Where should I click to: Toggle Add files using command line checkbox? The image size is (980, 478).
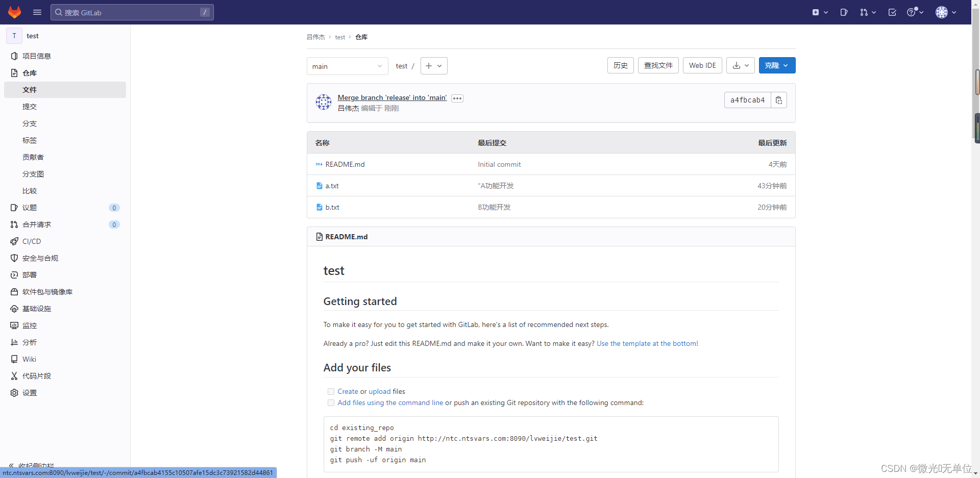click(x=331, y=402)
